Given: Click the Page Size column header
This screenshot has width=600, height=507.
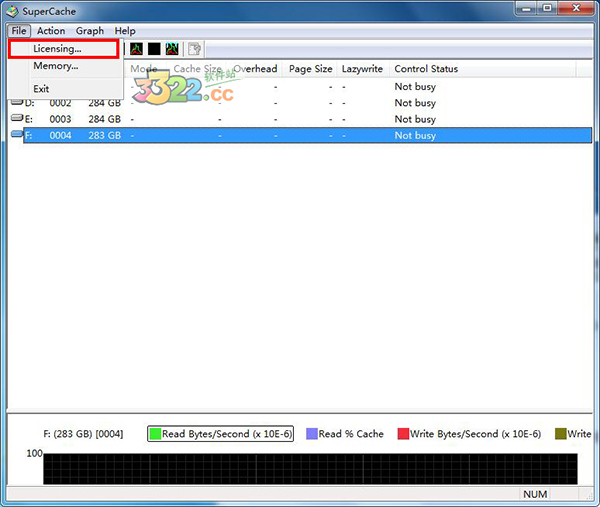Looking at the screenshot, I should pos(310,69).
